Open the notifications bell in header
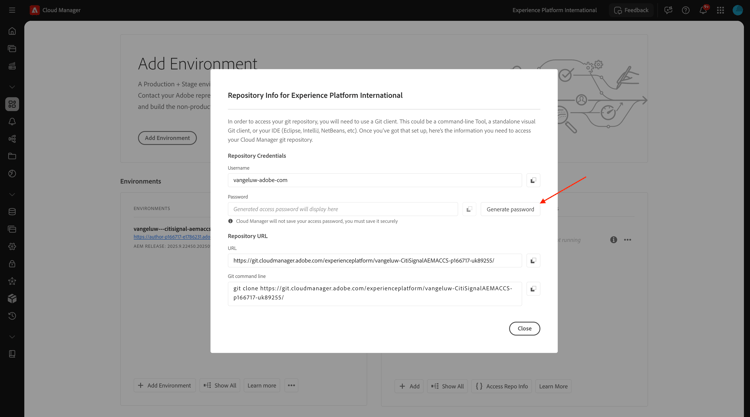Screen dimensions: 750x417 coord(703,10)
